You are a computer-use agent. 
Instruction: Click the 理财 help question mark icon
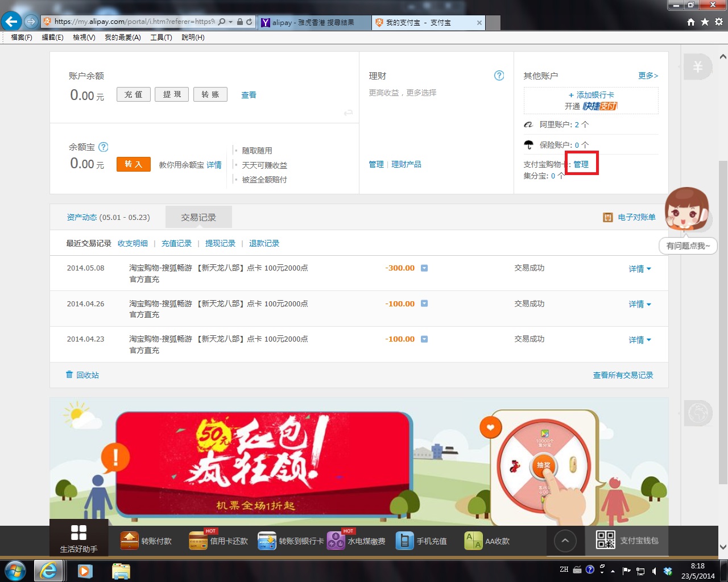499,76
